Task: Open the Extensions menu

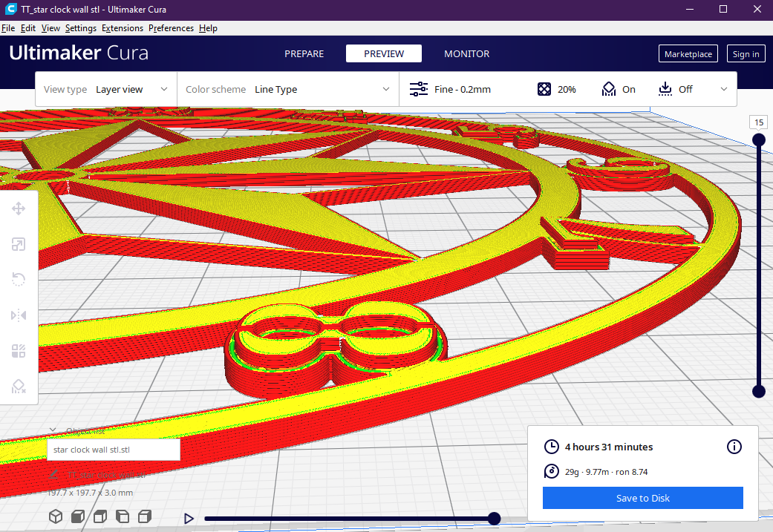Action: pyautogui.click(x=123, y=28)
